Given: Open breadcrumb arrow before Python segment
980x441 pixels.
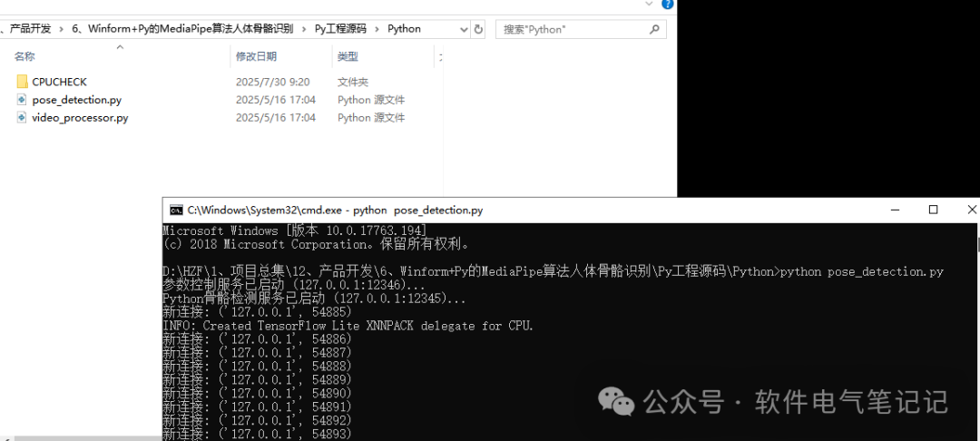Looking at the screenshot, I should (x=377, y=29).
